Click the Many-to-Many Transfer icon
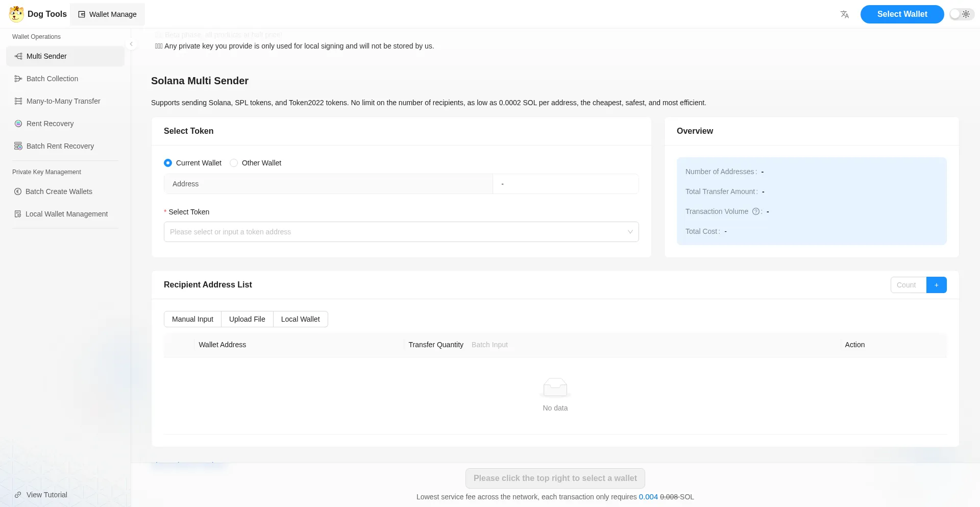Screen dimensions: 980x507 [x=18, y=101]
